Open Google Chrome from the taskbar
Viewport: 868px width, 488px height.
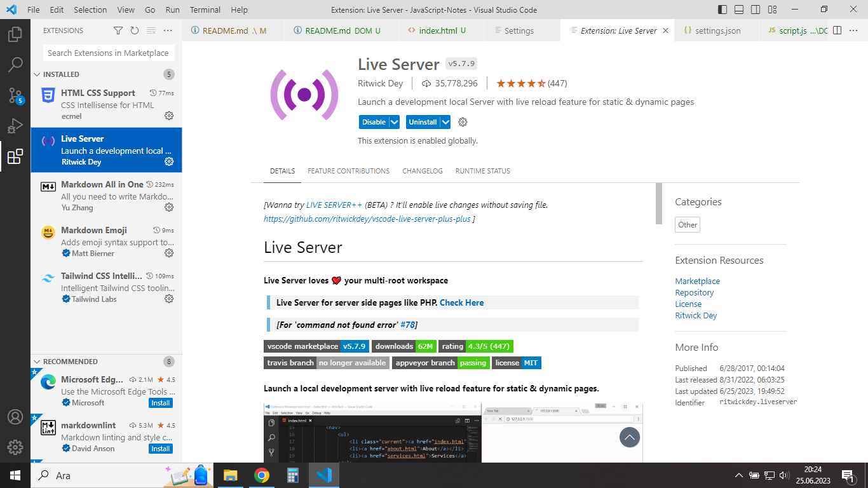[261, 475]
